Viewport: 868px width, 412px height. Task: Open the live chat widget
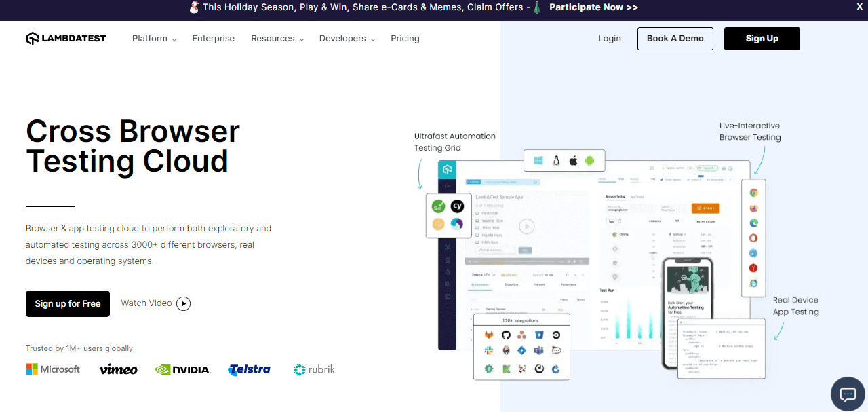pos(848,394)
